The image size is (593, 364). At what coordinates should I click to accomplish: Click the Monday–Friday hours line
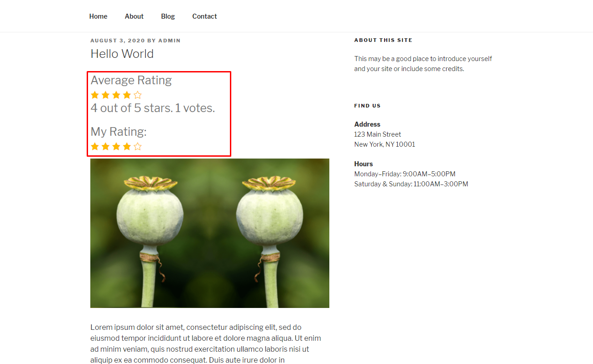click(405, 174)
